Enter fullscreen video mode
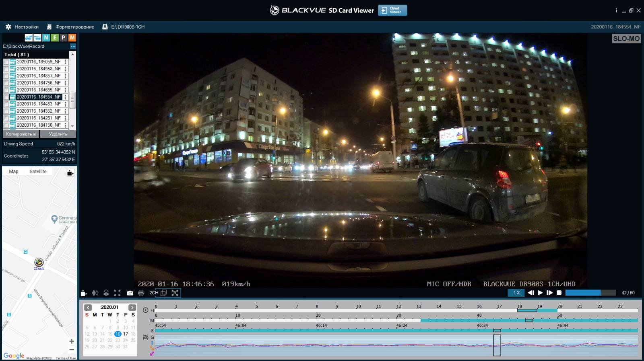 point(117,293)
